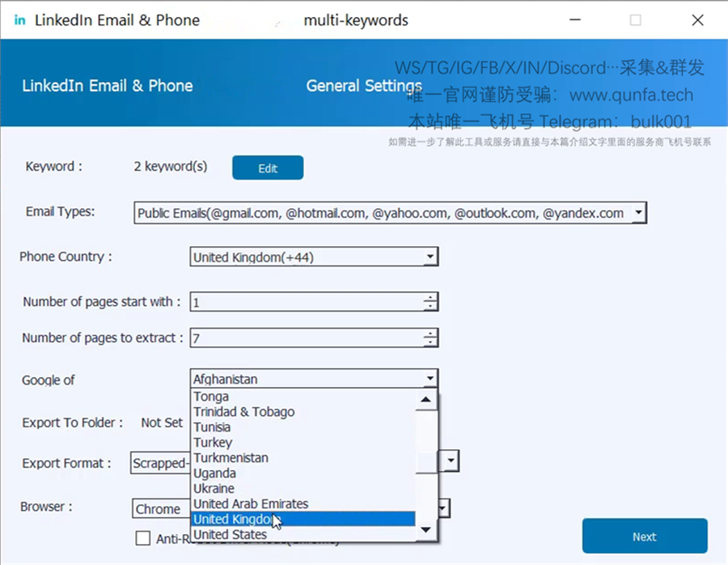Choose United Kingdom in the Google list
This screenshot has height=565, width=728.
tap(303, 519)
